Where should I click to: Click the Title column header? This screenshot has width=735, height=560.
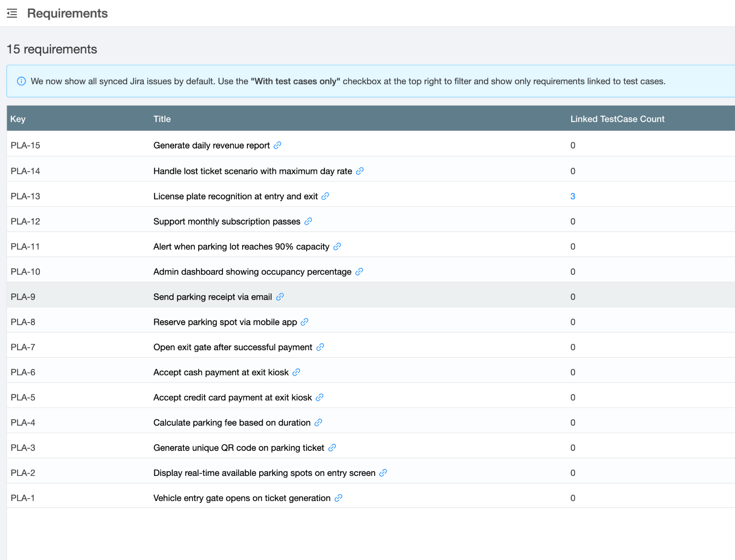tap(162, 119)
